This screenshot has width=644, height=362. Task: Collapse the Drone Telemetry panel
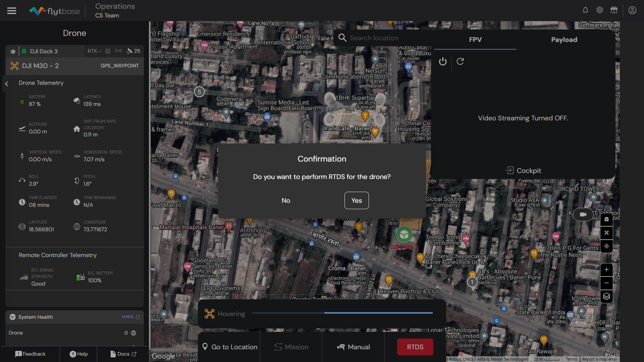[x=6, y=83]
